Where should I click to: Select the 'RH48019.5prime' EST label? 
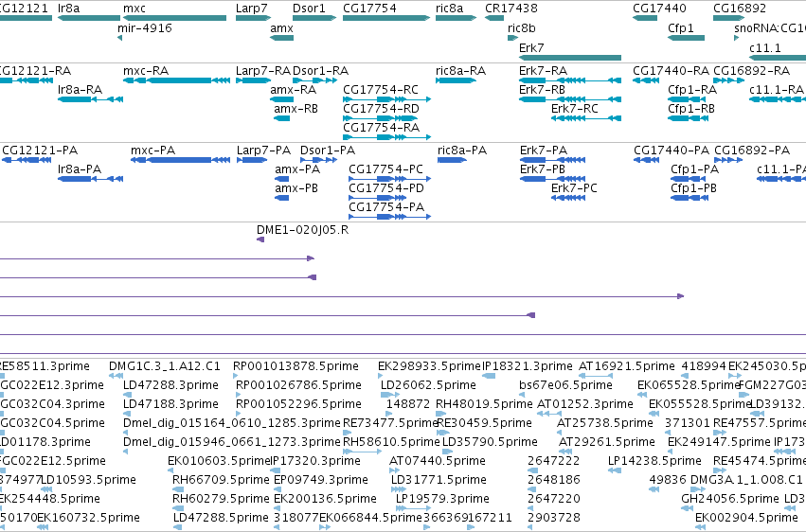[484, 403]
